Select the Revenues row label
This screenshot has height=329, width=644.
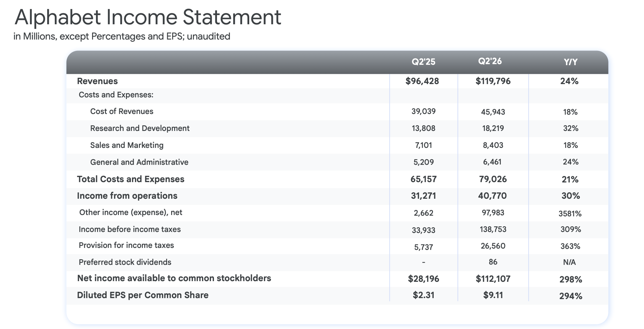point(97,81)
